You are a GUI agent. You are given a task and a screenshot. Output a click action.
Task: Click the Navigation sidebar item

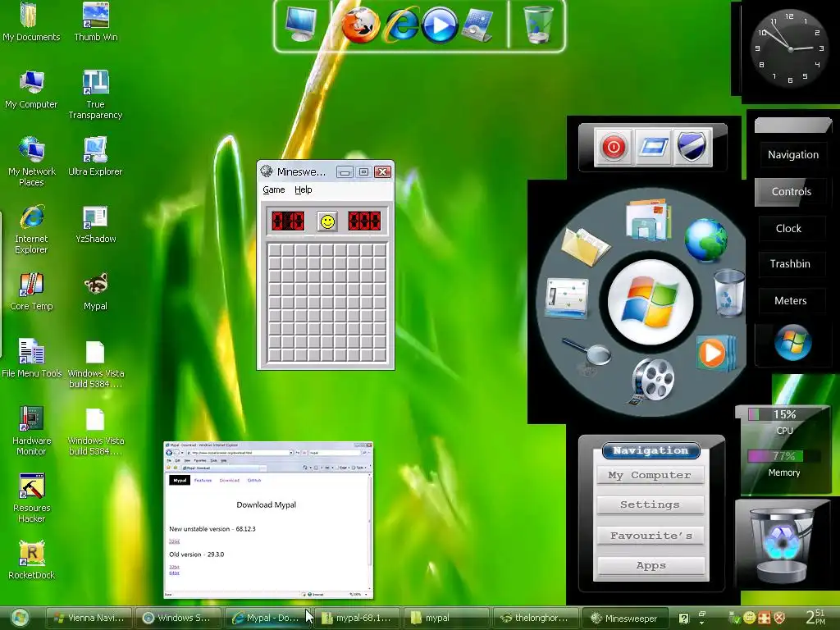tap(793, 155)
